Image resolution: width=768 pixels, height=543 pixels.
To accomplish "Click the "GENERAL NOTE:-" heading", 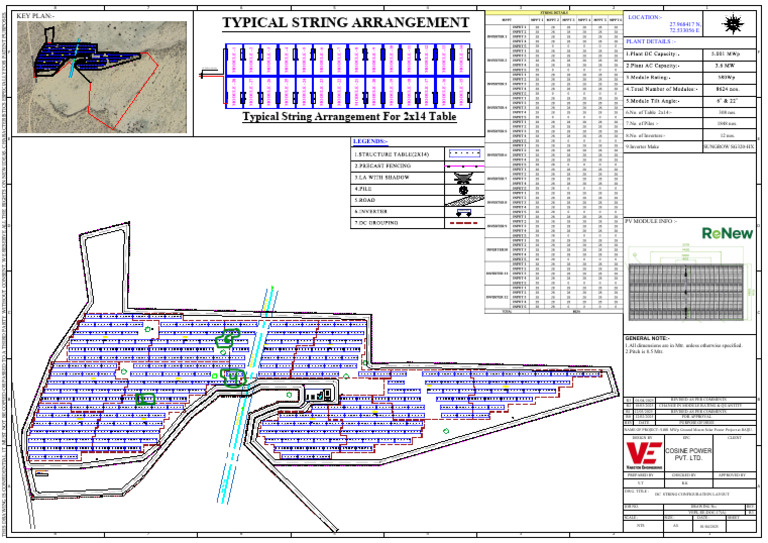I will [648, 338].
